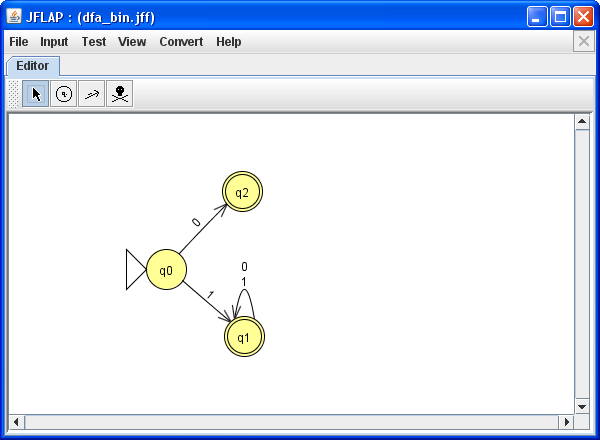Click the horizontal scrollbar left arrow
Viewport: 600px width, 440px height.
[17, 422]
